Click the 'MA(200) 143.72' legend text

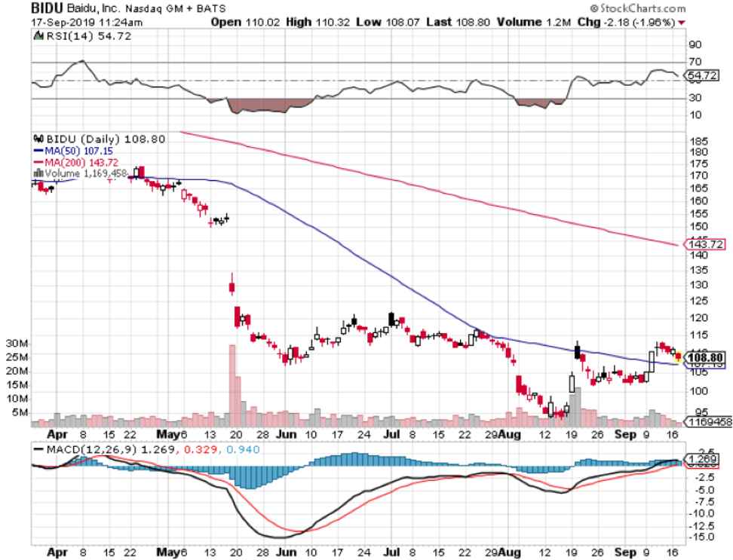click(81, 163)
